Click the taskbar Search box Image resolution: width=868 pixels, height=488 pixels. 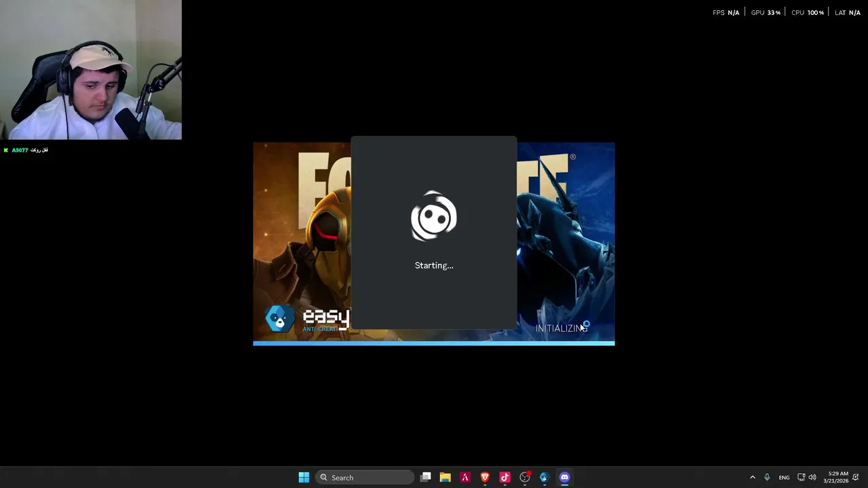pyautogui.click(x=366, y=477)
